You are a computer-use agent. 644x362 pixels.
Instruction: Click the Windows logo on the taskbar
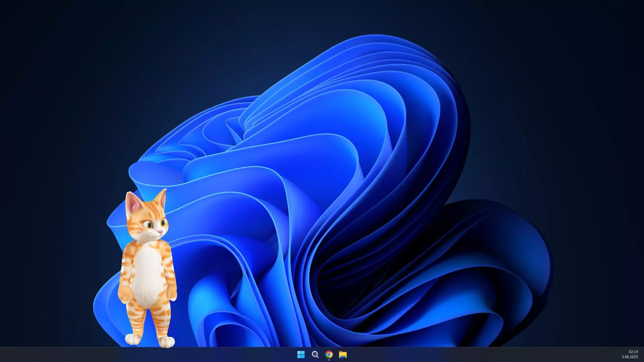[301, 354]
